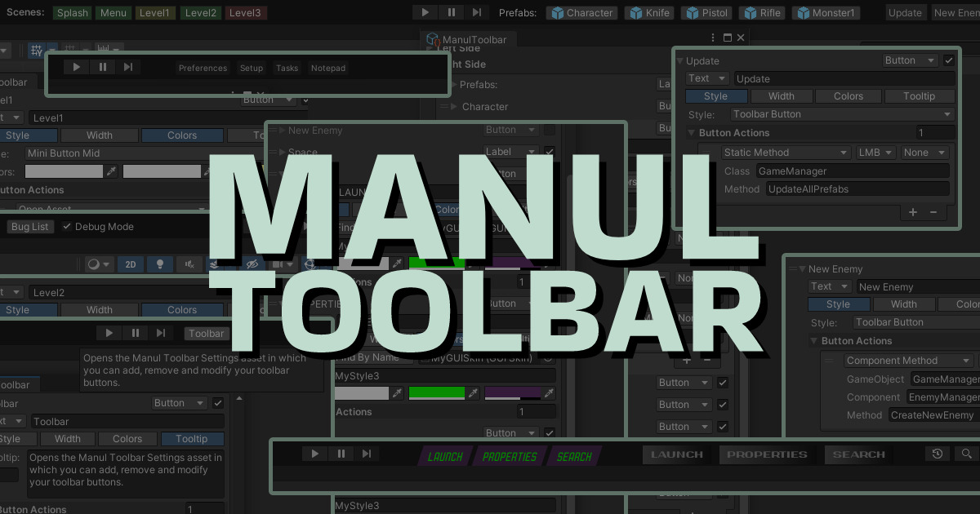
Task: Open the scene draw mode sphere icon
Action: pos(98,264)
